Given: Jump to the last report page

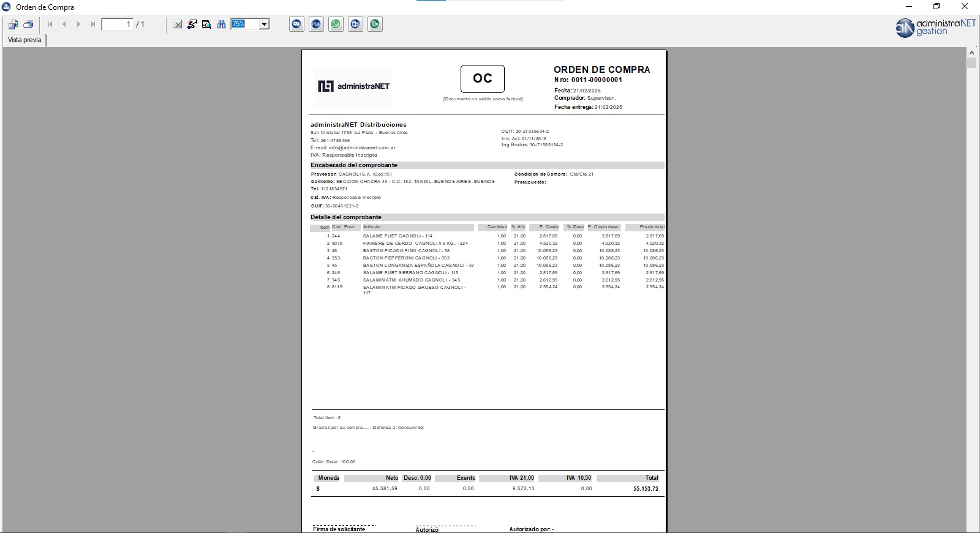Looking at the screenshot, I should point(92,24).
